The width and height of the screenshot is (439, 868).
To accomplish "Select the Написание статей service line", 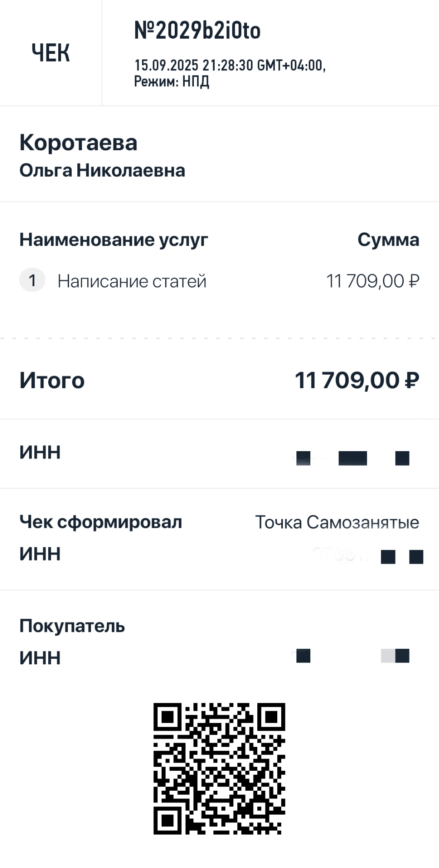I will coord(132,281).
